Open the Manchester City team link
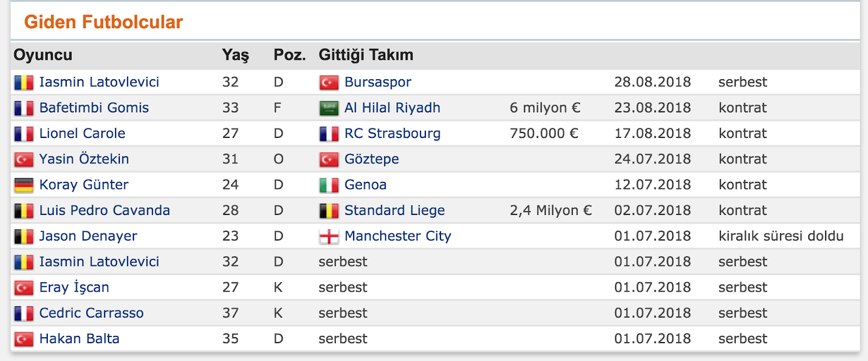 click(x=398, y=236)
